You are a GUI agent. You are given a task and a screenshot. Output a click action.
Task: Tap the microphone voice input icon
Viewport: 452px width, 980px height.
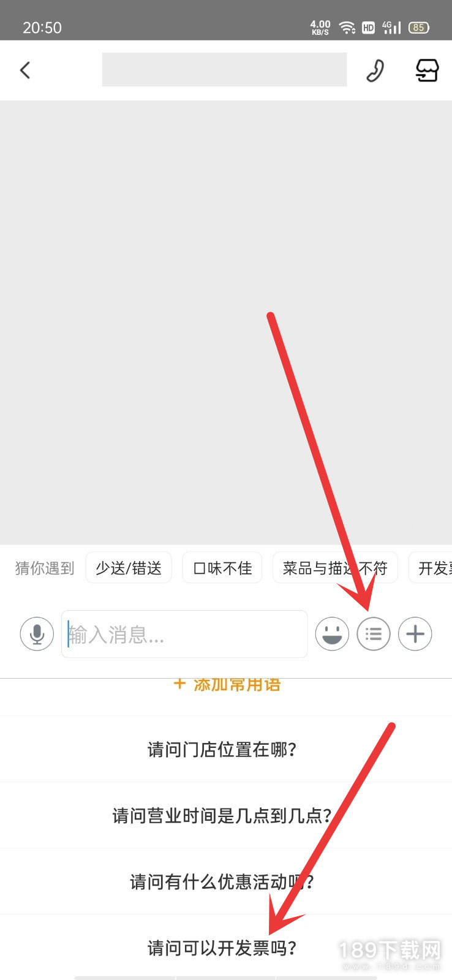coord(37,634)
